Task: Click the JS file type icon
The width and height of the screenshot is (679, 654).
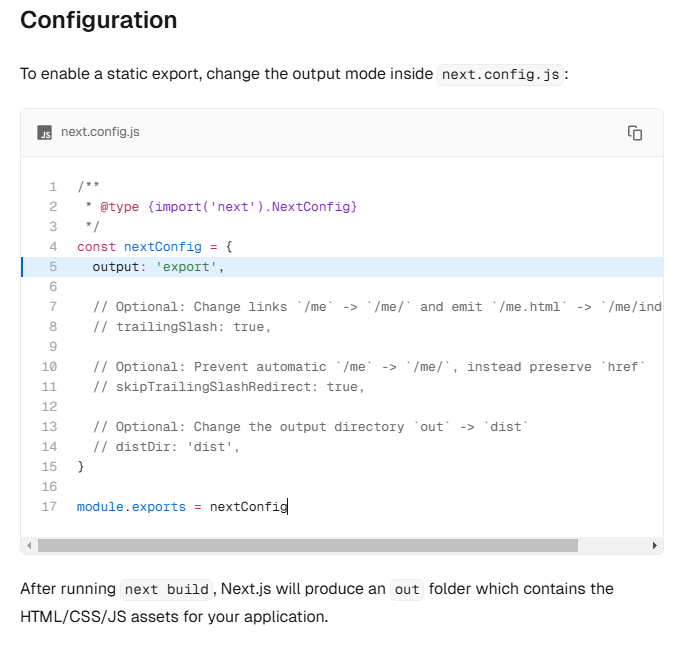Action: coord(45,133)
